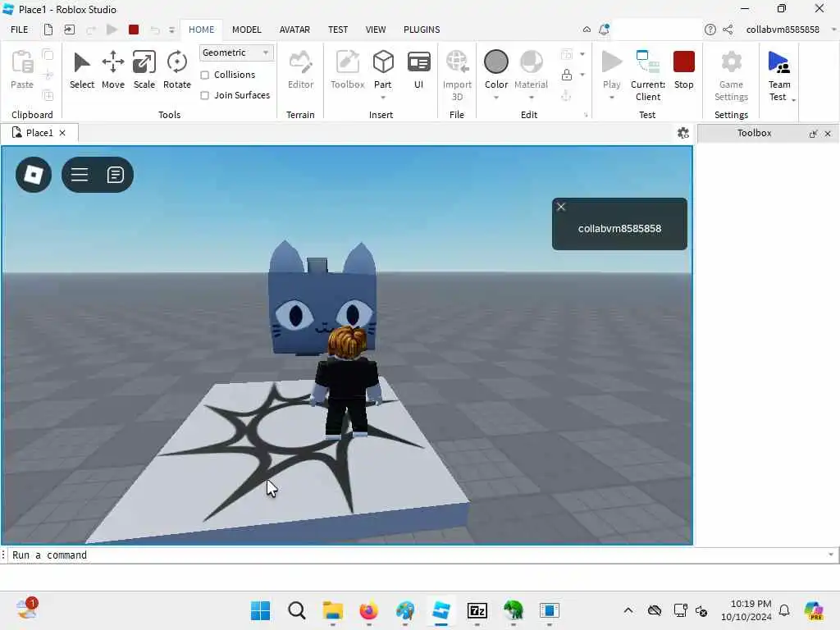Expand the Material dropdown arrow
Screen dimensions: 840x630
coord(531,98)
